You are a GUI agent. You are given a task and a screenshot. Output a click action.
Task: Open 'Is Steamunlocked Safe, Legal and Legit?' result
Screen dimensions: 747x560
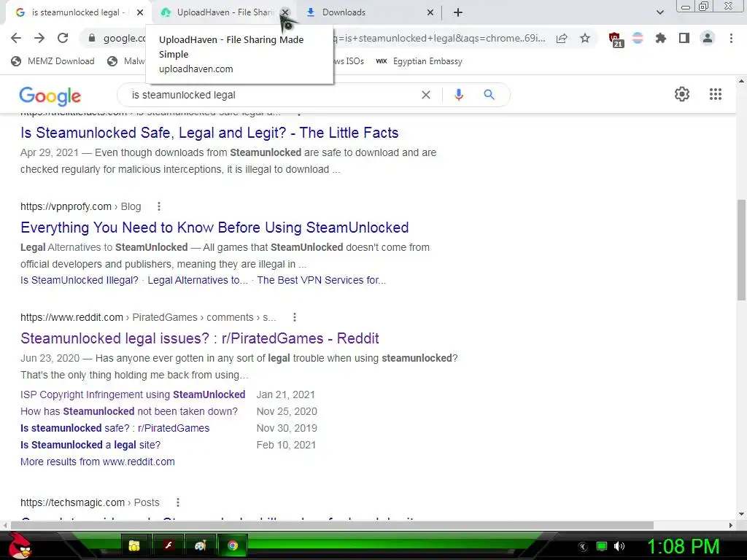tap(209, 133)
